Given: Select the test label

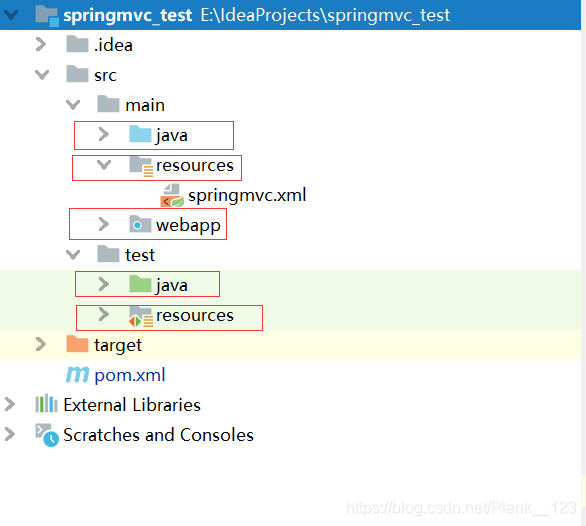Looking at the screenshot, I should click(x=140, y=255).
